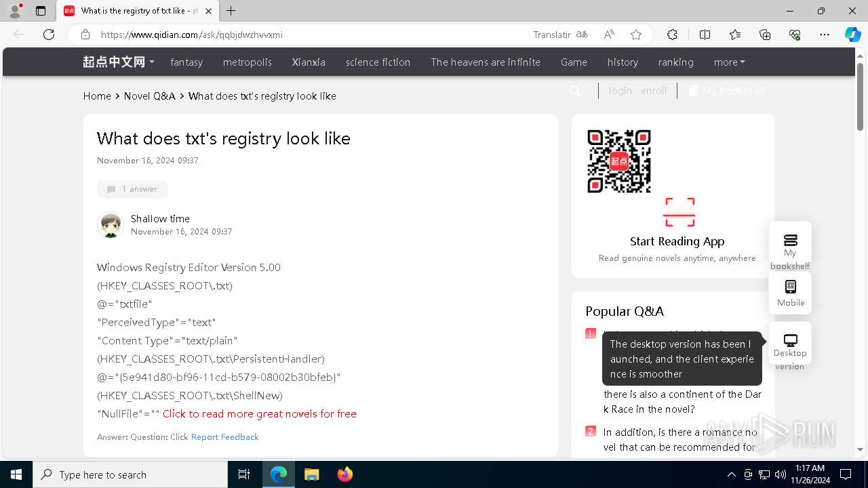Image resolution: width=868 pixels, height=488 pixels.
Task: Open Mobile floating sidebar button
Action: tap(790, 293)
